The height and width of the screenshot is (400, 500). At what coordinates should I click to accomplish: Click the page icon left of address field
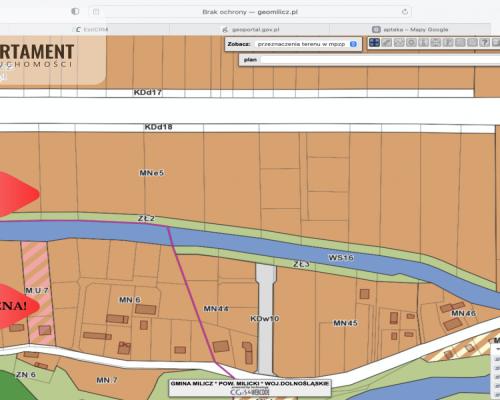point(96,12)
